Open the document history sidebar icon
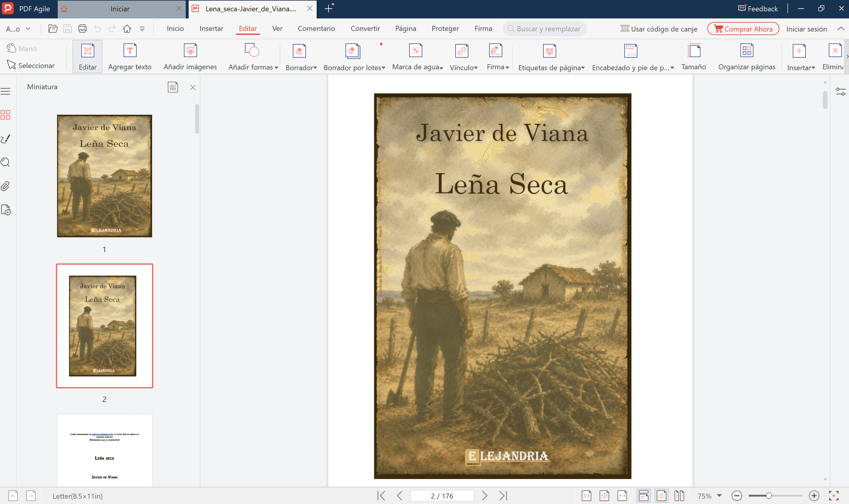This screenshot has width=849, height=504. [x=6, y=210]
